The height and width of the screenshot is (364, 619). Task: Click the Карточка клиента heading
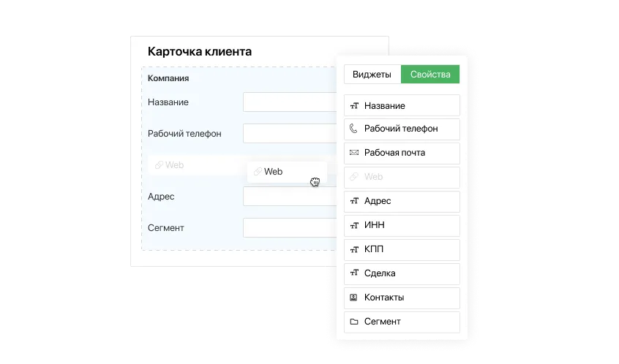pos(199,51)
